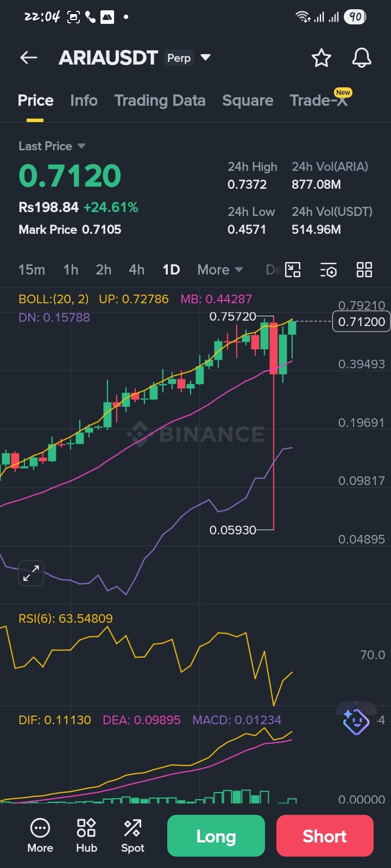The width and height of the screenshot is (391, 868).
Task: Open the chart indicator settings icon
Action: [x=329, y=270]
